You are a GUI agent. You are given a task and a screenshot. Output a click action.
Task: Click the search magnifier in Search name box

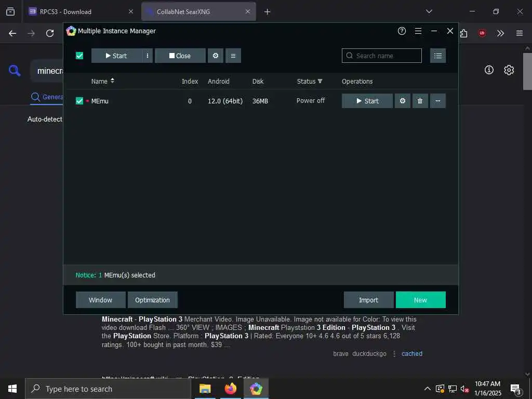pos(349,56)
